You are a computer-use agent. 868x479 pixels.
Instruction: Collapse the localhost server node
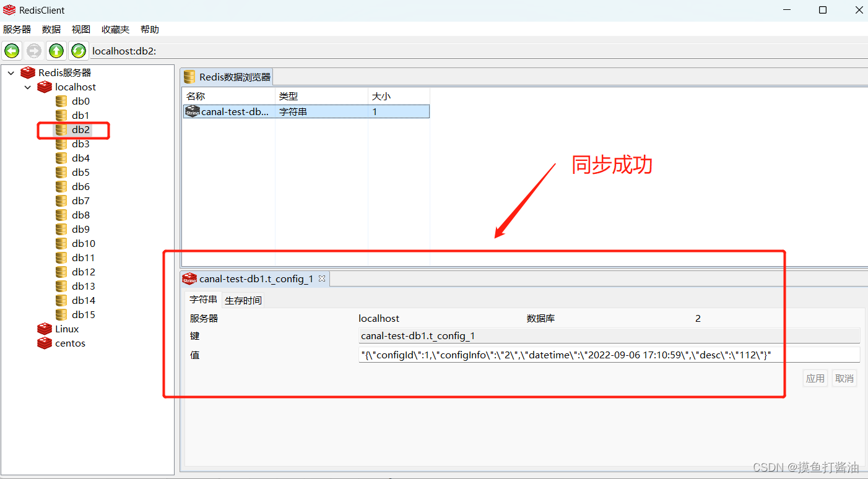tap(27, 87)
